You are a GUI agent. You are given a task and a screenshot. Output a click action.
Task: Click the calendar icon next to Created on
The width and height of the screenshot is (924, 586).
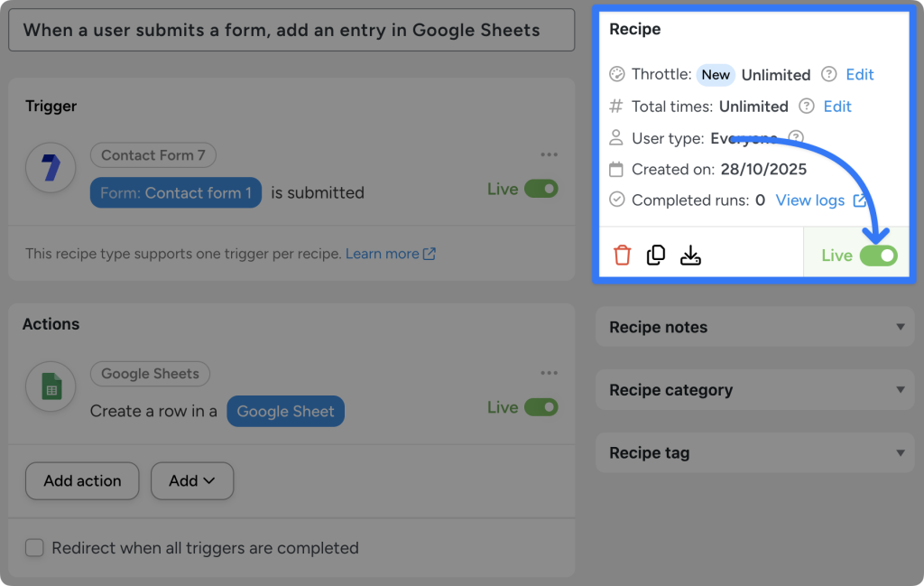(x=616, y=170)
